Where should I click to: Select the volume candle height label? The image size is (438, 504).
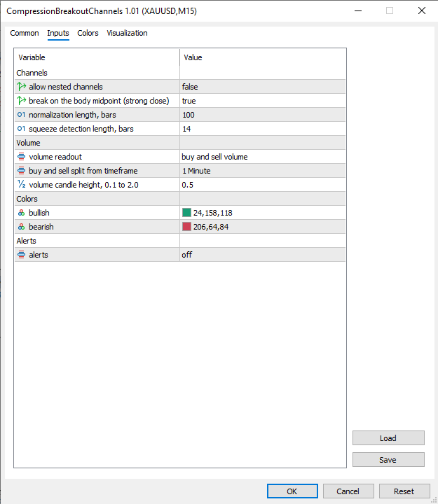[x=83, y=185]
